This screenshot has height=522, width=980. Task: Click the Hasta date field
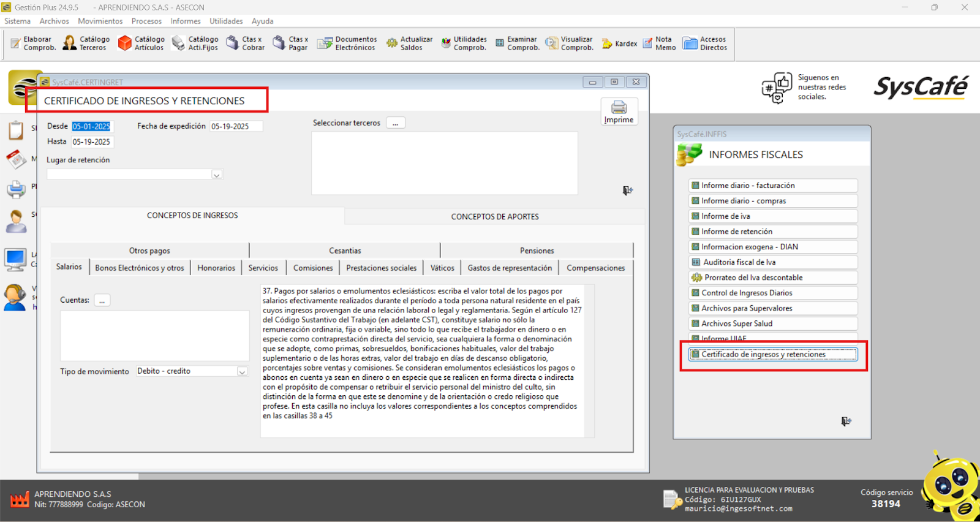point(92,142)
